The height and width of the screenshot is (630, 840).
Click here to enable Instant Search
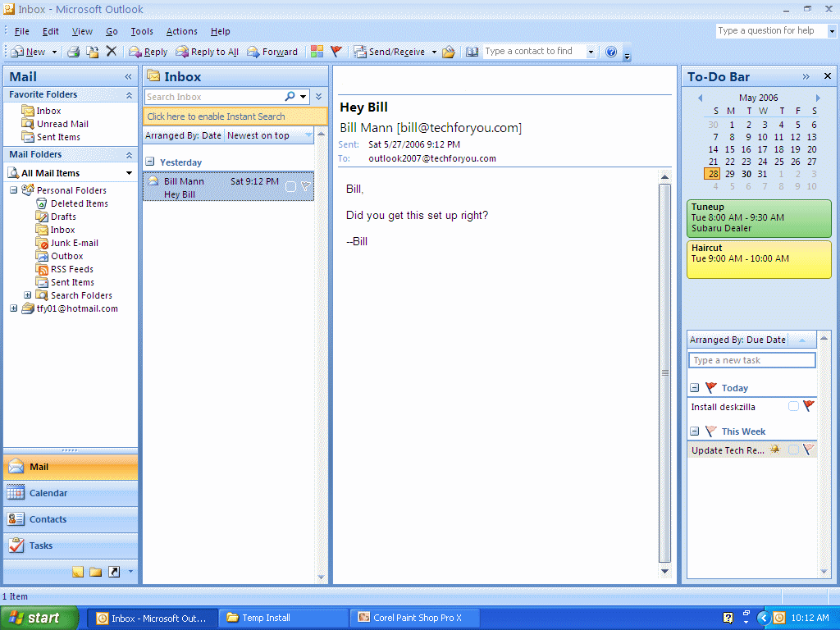[217, 116]
